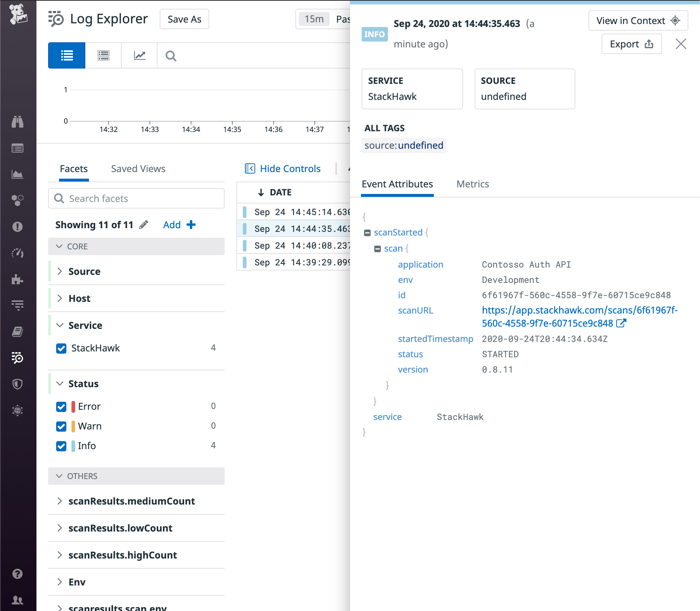Open the search icon next to view toggles
Image resolution: width=700 pixels, height=611 pixels.
(x=170, y=56)
